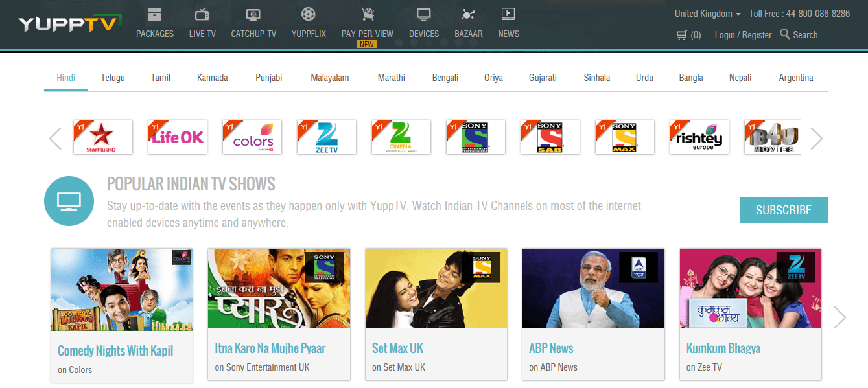Click the Popular Indian TV Shows heading
The image size is (868, 388).
point(191,184)
